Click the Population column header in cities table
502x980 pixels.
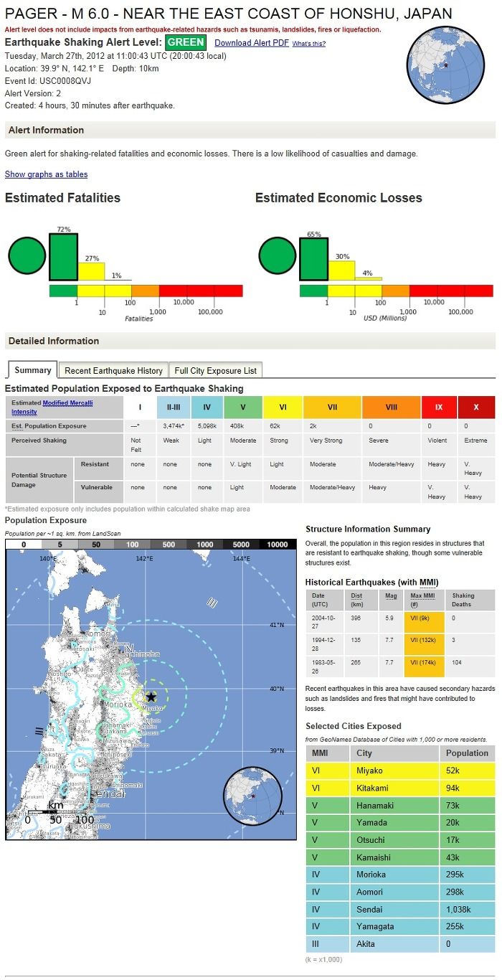pyautogui.click(x=467, y=753)
